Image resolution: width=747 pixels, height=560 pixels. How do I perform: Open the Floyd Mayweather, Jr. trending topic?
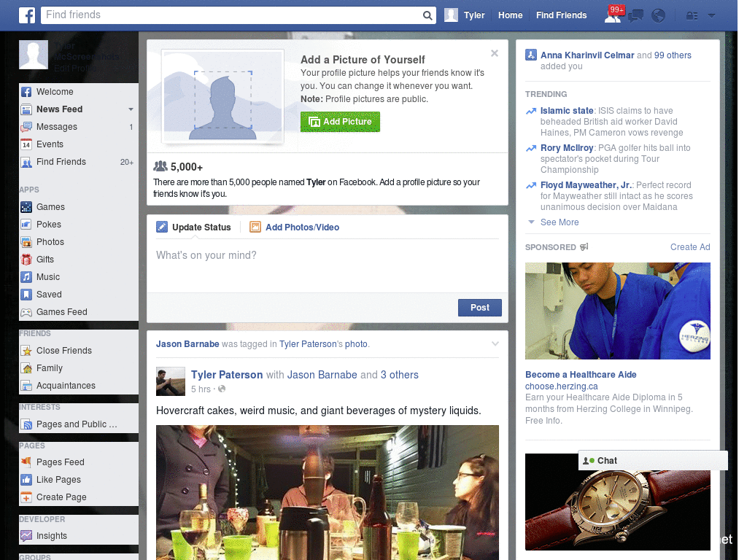[x=586, y=184]
